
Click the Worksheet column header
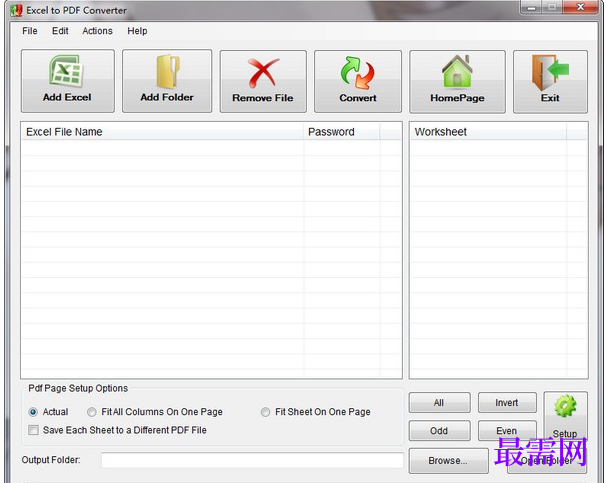tap(489, 132)
